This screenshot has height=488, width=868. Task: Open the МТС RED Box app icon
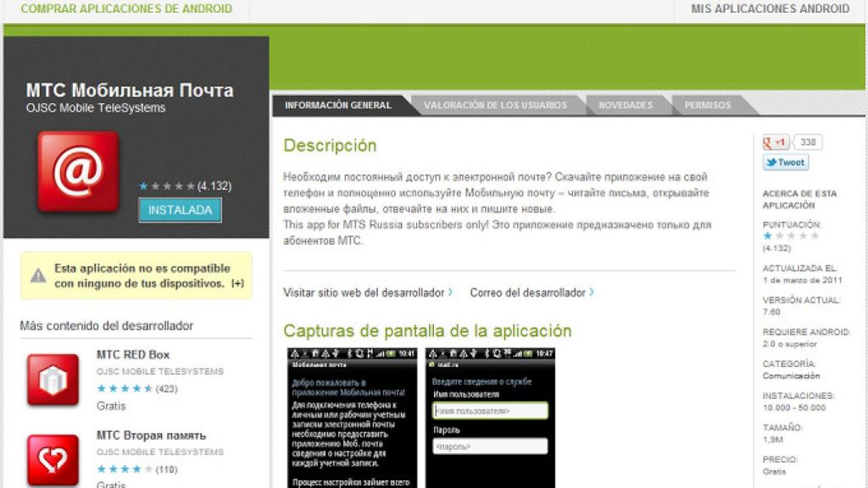(x=53, y=380)
